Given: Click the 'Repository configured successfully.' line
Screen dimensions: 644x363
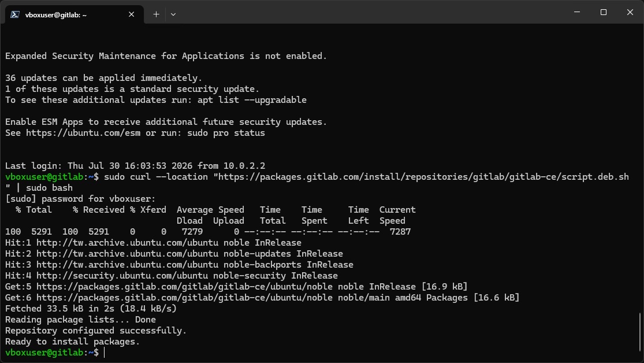Looking at the screenshot, I should click(96, 331).
